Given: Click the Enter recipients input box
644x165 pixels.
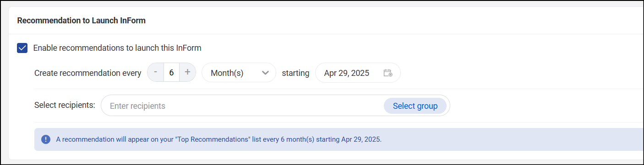Looking at the screenshot, I should tap(243, 106).
